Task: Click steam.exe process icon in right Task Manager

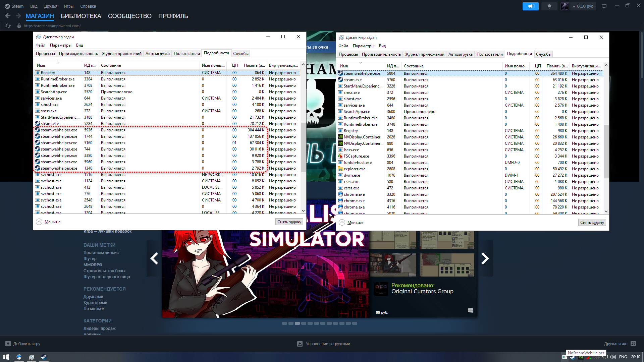Action: pyautogui.click(x=340, y=80)
